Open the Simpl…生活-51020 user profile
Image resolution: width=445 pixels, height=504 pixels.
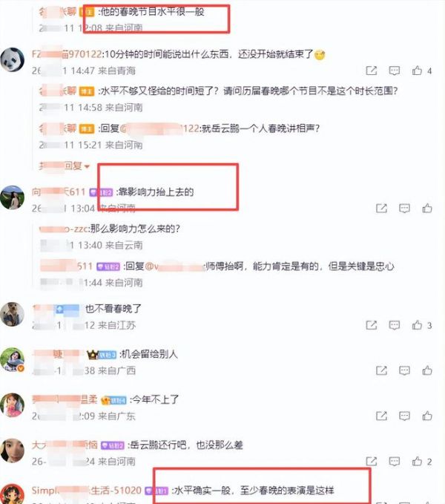(86, 491)
